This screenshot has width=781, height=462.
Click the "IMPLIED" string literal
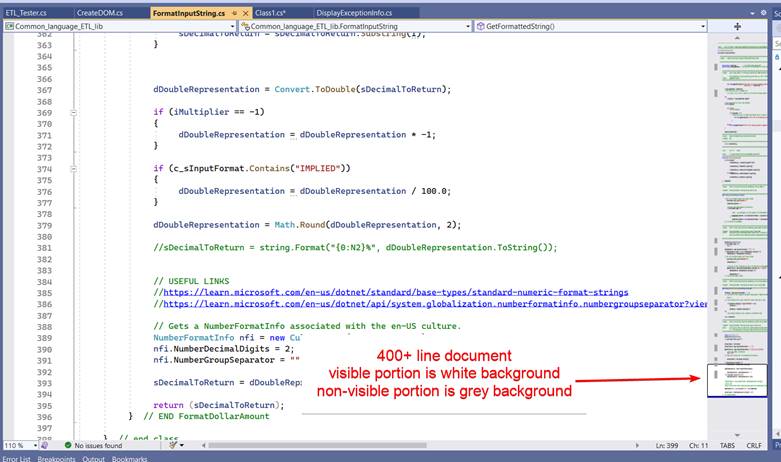318,168
